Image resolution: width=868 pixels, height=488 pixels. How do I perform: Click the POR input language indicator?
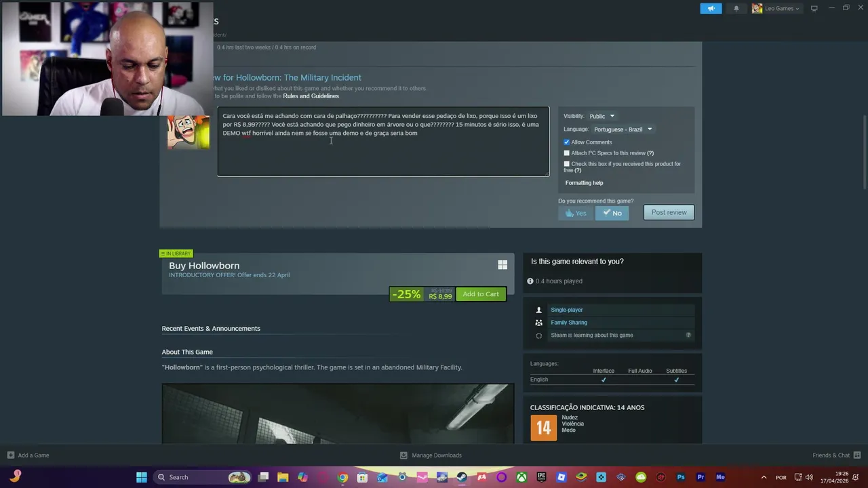(x=781, y=477)
